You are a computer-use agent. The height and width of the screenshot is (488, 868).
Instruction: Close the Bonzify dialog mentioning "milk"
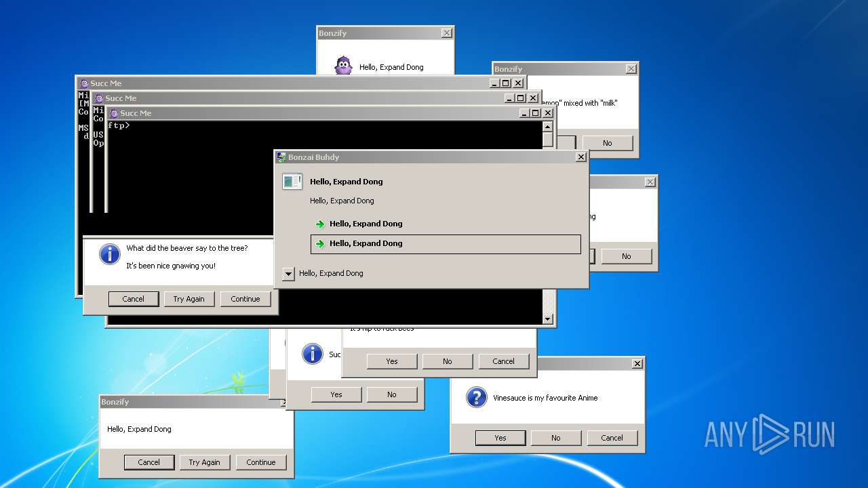pyautogui.click(x=631, y=68)
